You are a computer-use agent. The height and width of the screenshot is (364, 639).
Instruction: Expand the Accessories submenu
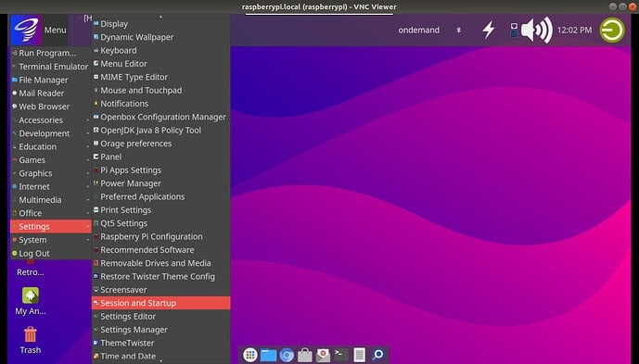point(50,120)
